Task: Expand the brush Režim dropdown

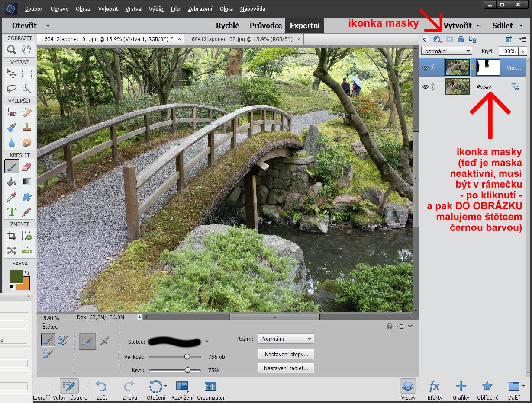Action: [286, 339]
